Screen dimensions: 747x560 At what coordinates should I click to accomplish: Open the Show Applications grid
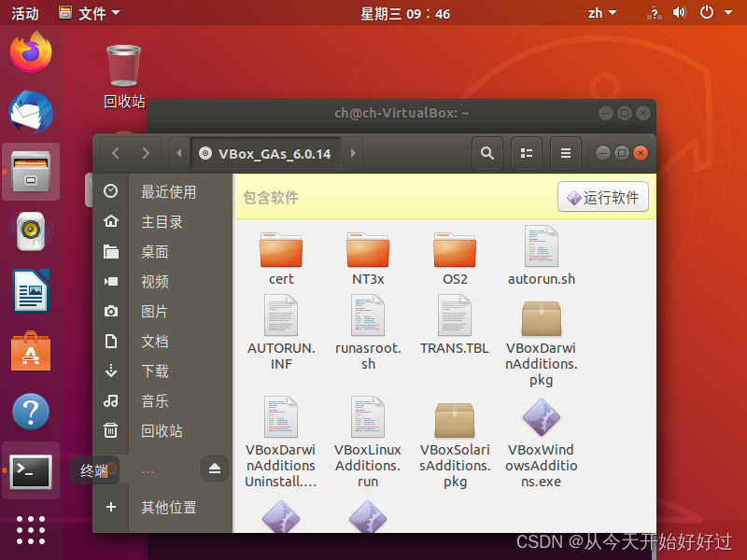31,531
